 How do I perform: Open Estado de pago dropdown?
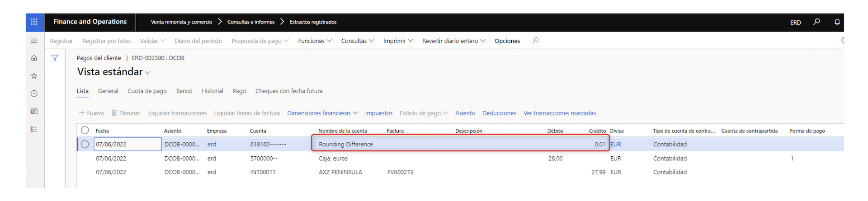(424, 113)
